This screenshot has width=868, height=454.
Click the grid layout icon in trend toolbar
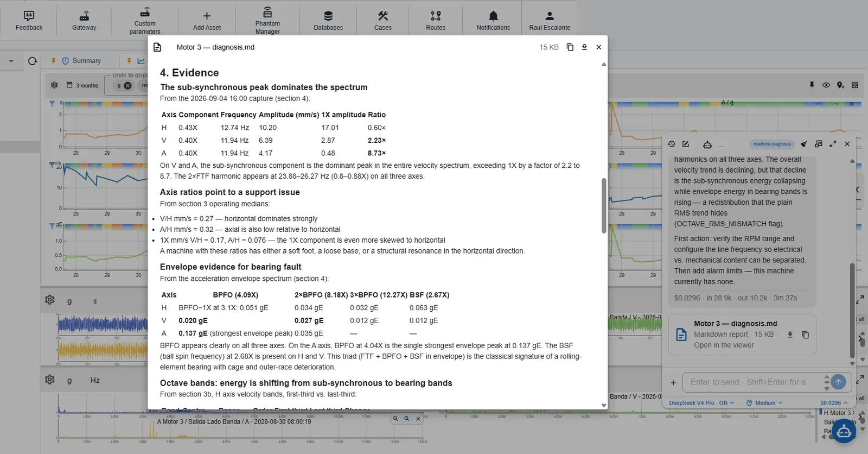855,85
